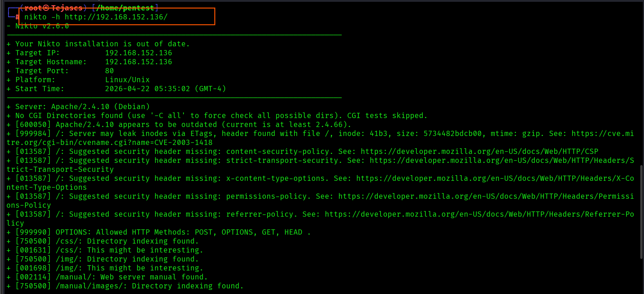Click the root@Tejascs prompt username
Screen dimensions: 644x294
pyautogui.click(x=53, y=8)
